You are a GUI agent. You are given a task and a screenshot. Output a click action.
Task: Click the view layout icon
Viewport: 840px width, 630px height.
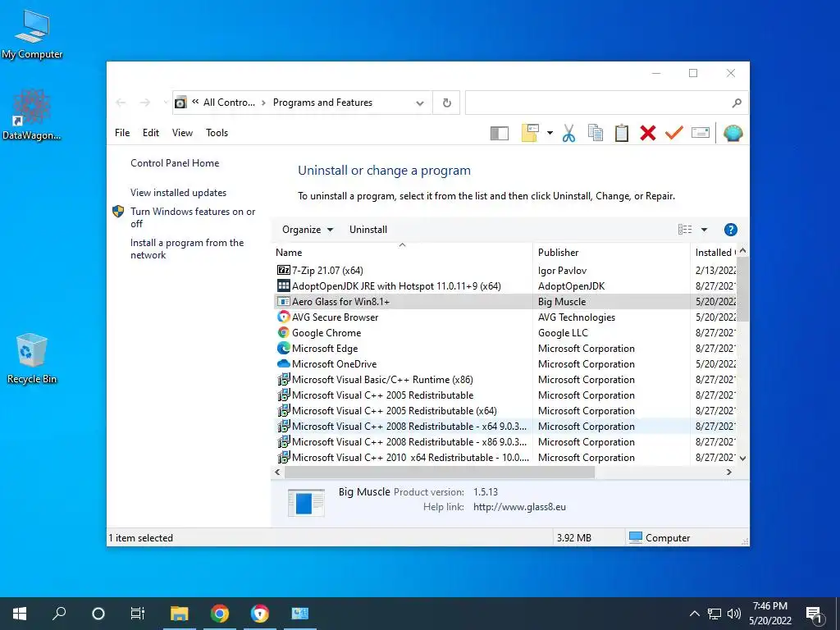pos(685,230)
